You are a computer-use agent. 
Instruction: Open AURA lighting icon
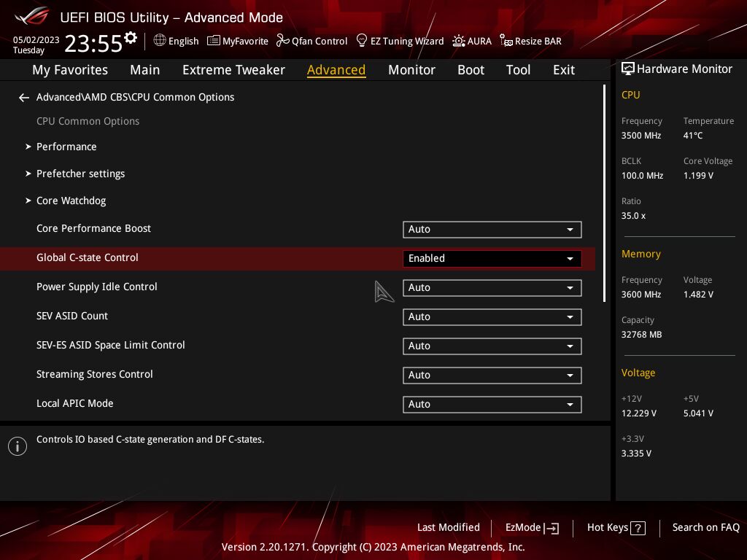click(458, 41)
